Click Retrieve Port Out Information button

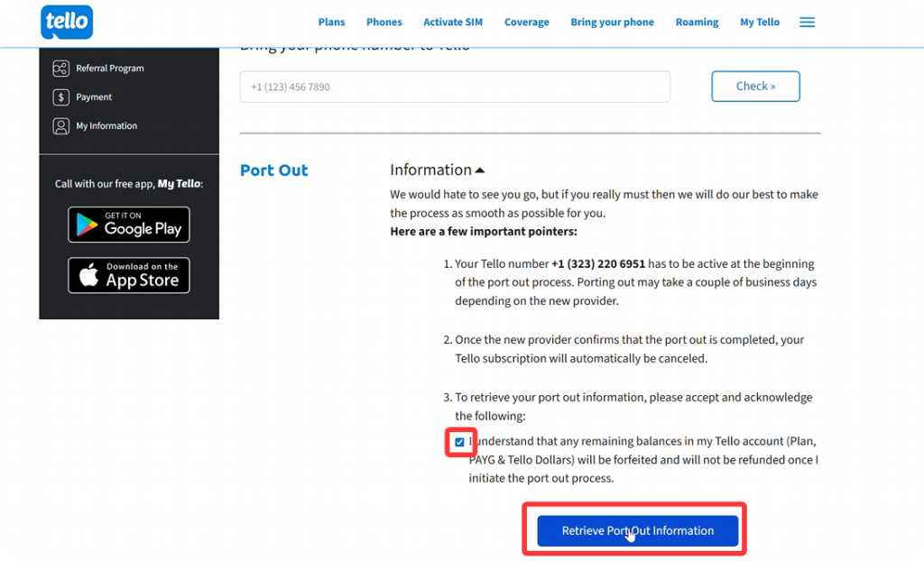point(638,531)
